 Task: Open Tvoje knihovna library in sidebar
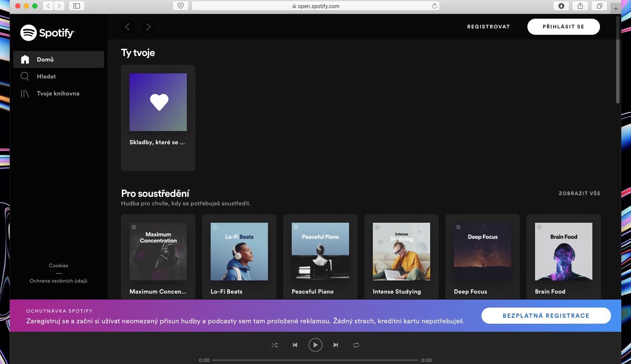coord(58,93)
